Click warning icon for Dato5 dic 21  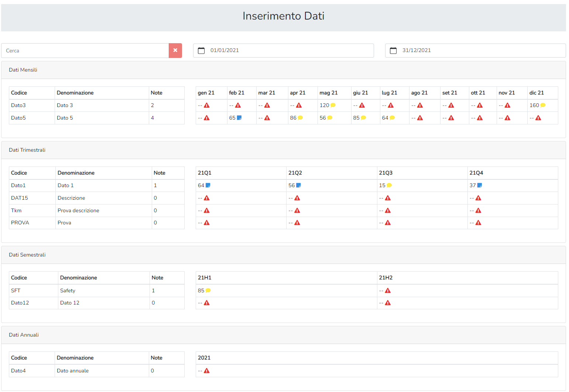pyautogui.click(x=538, y=118)
